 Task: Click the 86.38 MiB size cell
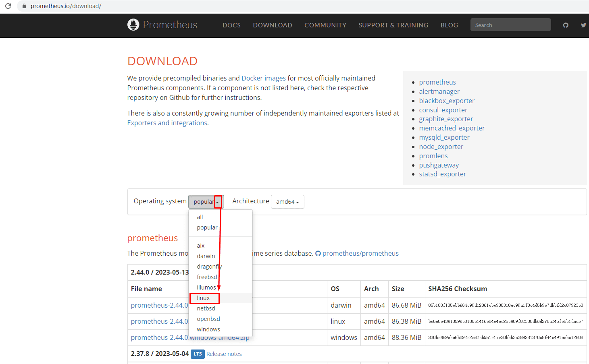[x=406, y=321]
